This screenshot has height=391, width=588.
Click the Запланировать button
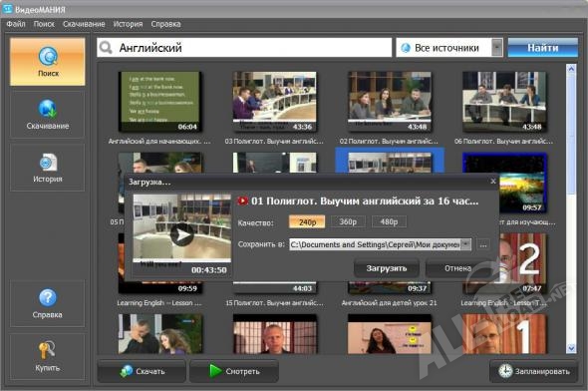coord(534,371)
